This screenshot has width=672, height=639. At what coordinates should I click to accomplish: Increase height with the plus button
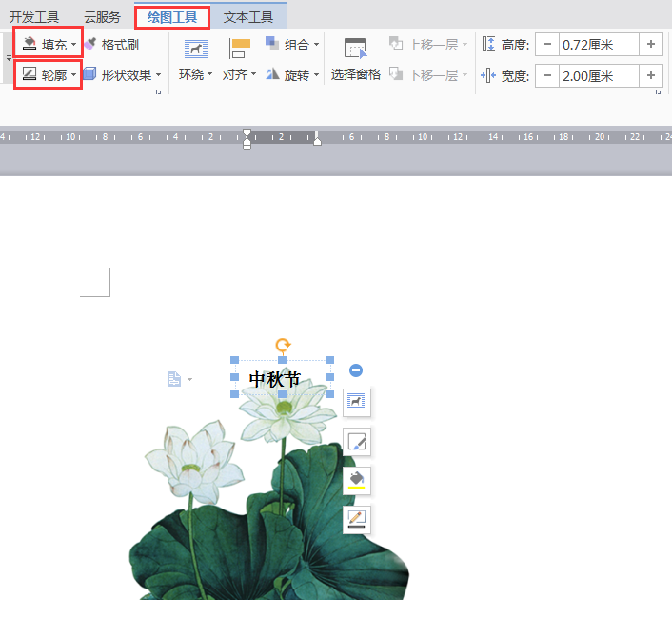pyautogui.click(x=651, y=45)
